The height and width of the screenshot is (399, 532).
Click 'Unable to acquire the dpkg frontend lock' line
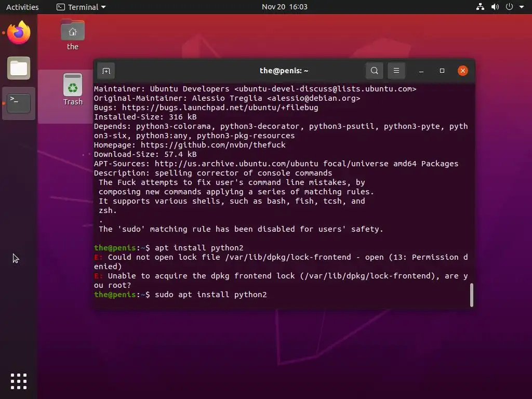(281, 280)
